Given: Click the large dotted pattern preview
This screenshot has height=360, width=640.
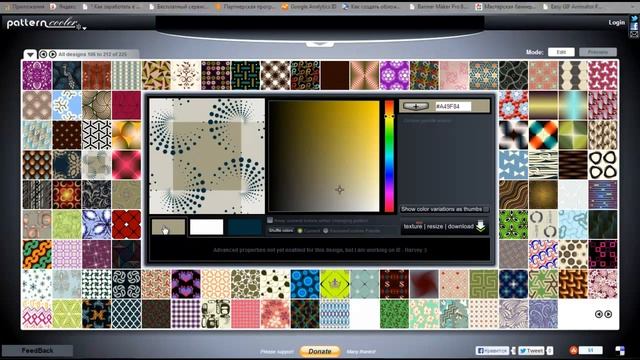Looking at the screenshot, I should point(207,156).
